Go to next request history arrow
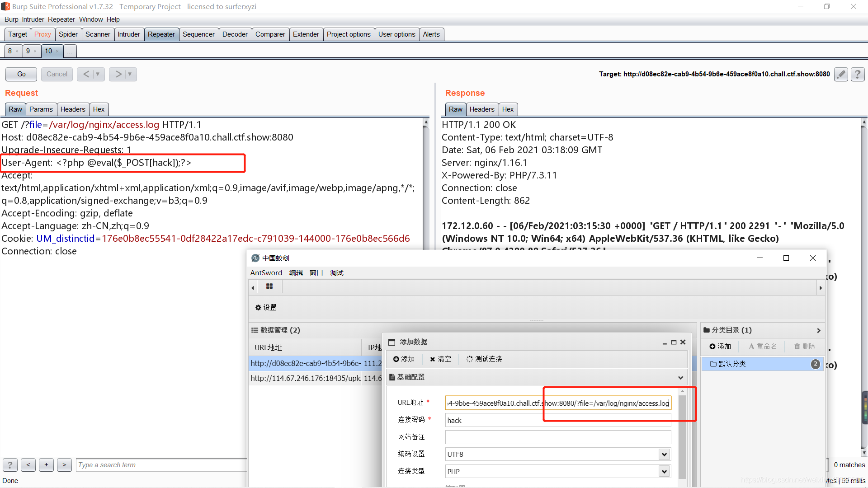868x488 pixels. [118, 74]
